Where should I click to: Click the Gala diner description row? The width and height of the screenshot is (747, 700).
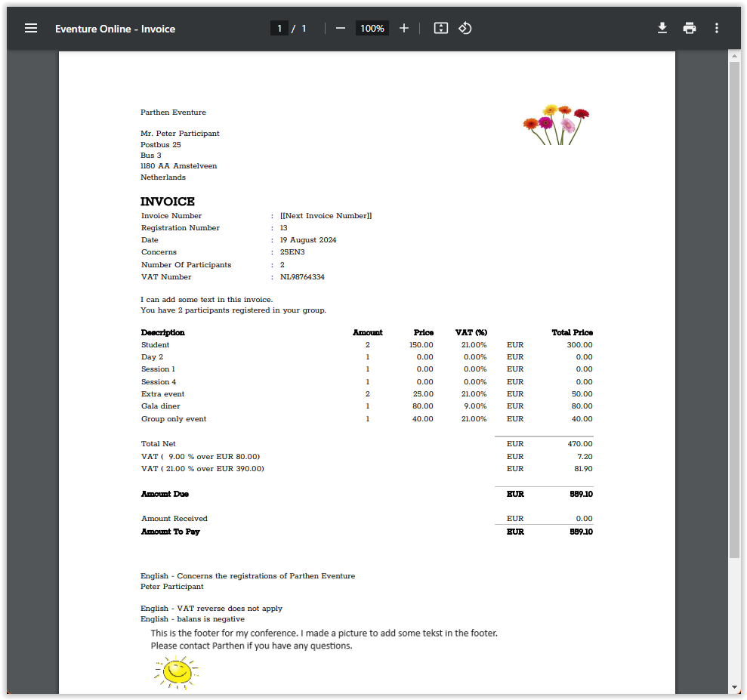tap(161, 406)
